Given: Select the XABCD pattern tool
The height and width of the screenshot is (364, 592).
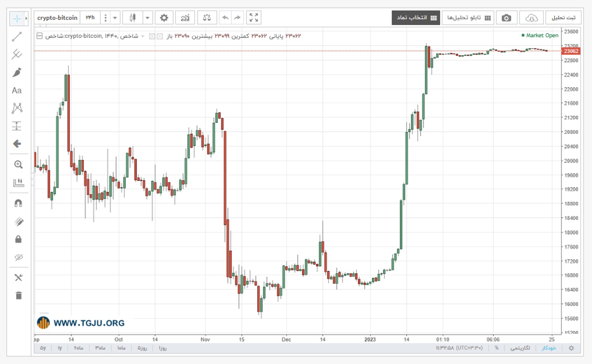Looking at the screenshot, I should [x=17, y=108].
